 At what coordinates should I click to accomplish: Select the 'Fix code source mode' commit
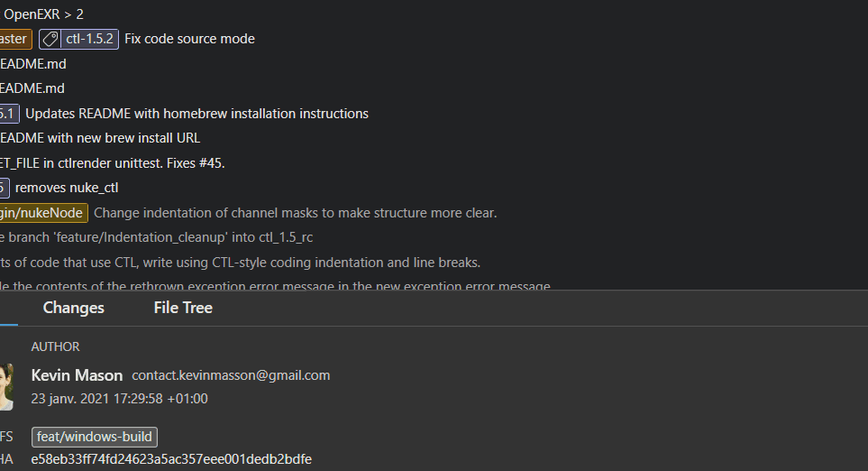click(189, 39)
